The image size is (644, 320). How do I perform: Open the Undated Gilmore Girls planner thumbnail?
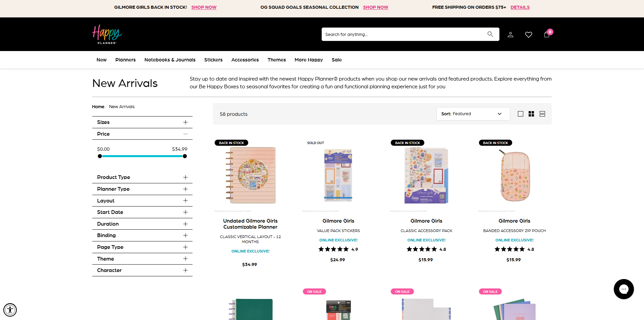[250, 175]
